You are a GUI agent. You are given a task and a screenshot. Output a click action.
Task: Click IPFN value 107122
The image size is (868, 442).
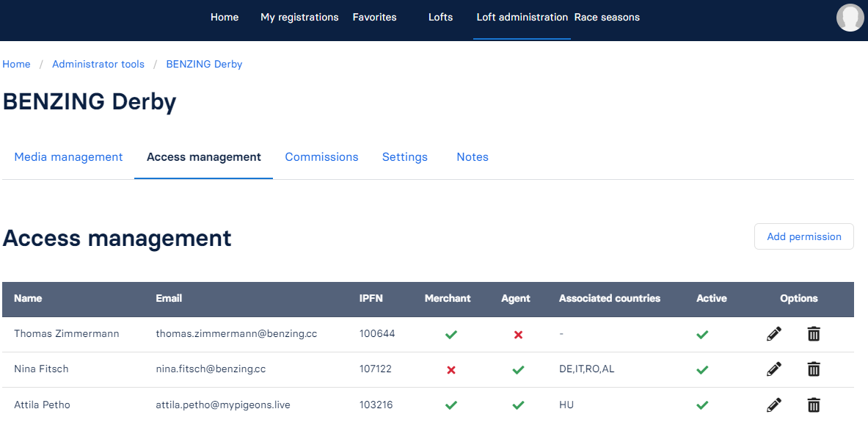[376, 369]
